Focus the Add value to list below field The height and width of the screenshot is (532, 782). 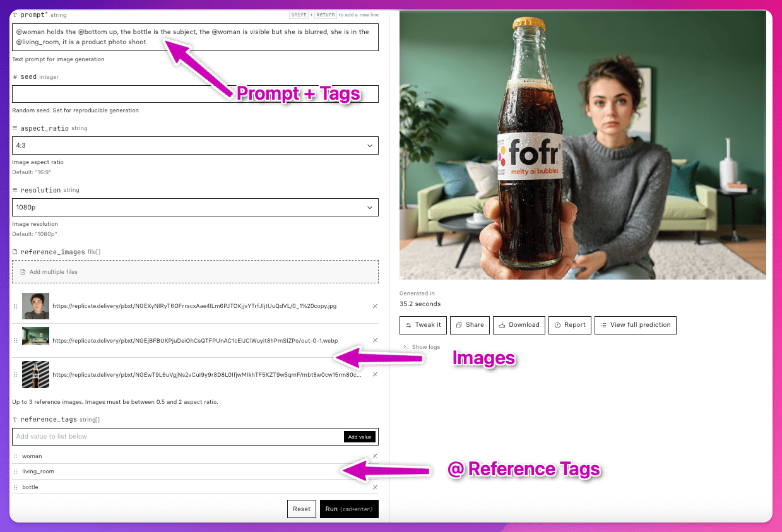pyautogui.click(x=178, y=437)
